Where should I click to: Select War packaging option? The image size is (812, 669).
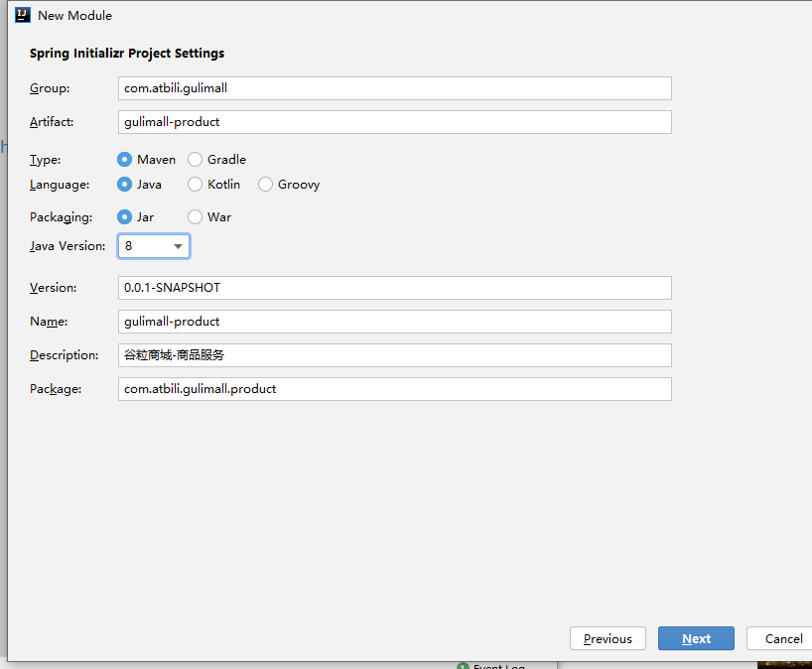coord(195,217)
